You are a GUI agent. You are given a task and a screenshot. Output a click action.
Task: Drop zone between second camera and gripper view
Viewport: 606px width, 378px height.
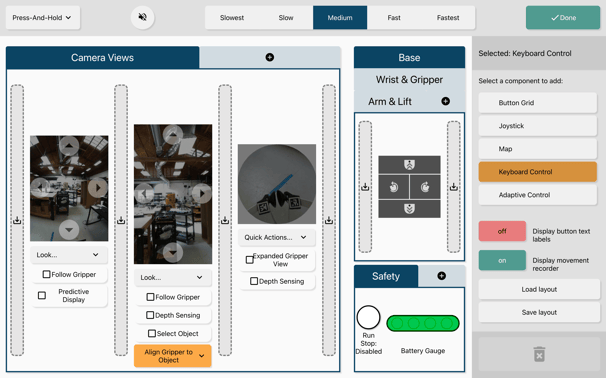point(225,220)
